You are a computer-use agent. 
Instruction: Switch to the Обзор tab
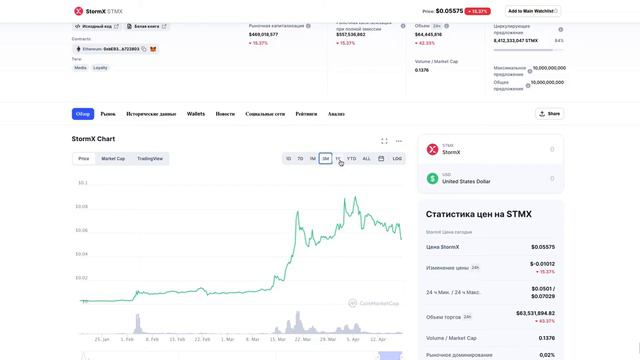(x=83, y=114)
